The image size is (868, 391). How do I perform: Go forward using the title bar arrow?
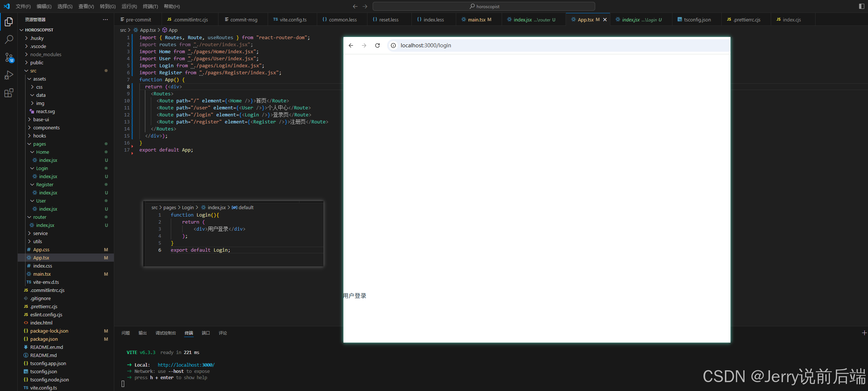coord(365,6)
